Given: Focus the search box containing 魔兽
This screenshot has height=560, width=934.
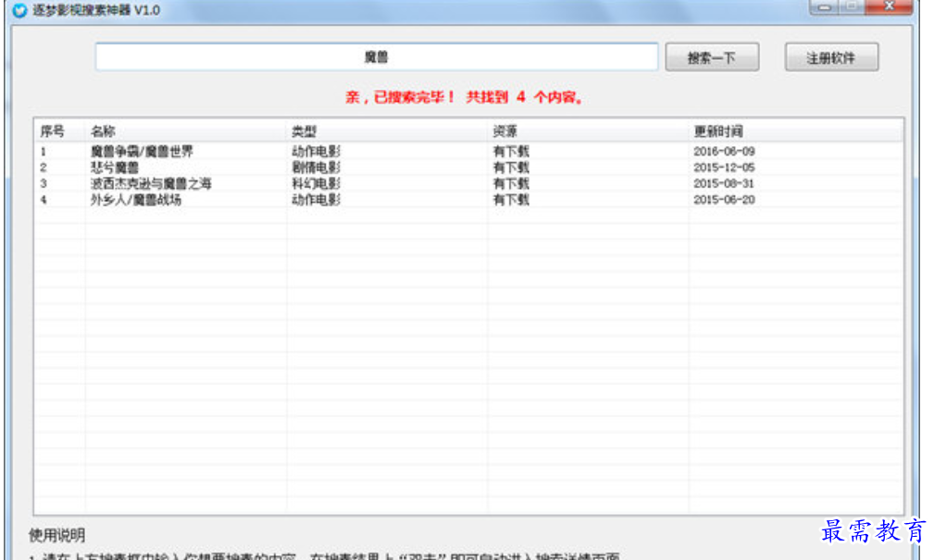Looking at the screenshot, I should click(376, 57).
